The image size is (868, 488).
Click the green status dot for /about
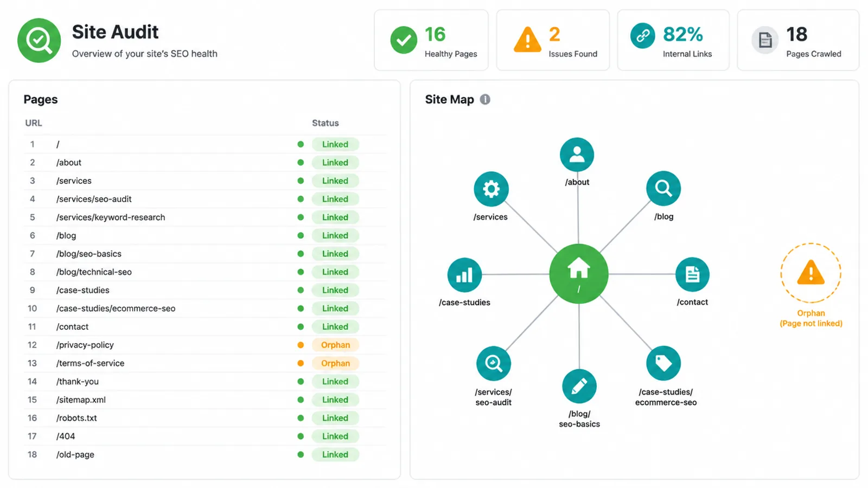tap(301, 163)
